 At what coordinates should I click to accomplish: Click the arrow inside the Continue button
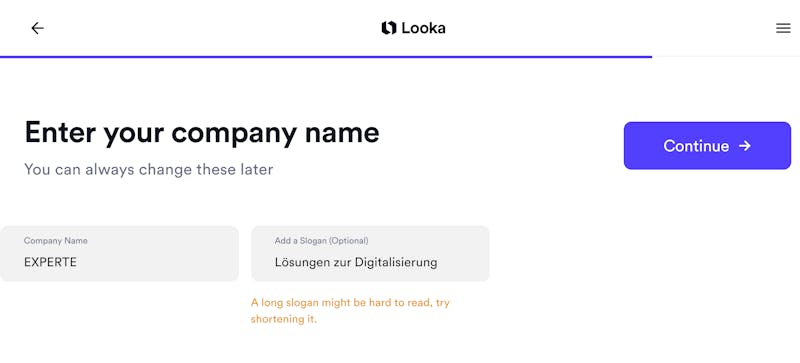pos(745,146)
